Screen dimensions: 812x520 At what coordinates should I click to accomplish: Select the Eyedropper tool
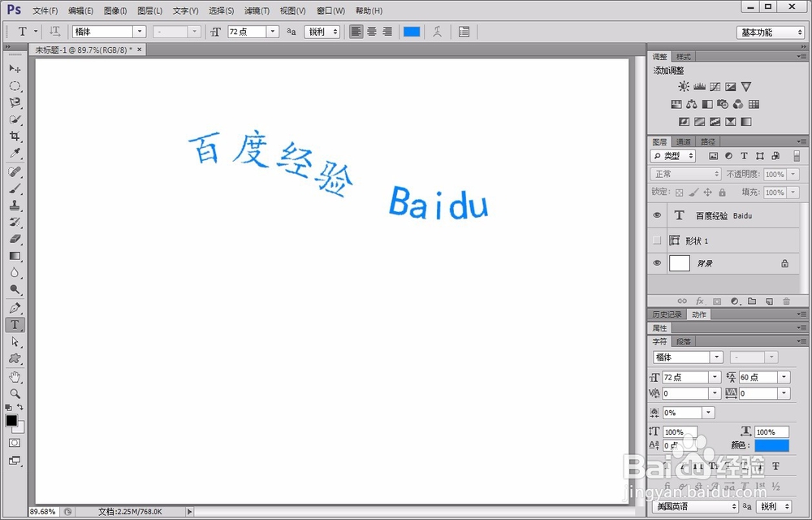click(x=15, y=154)
